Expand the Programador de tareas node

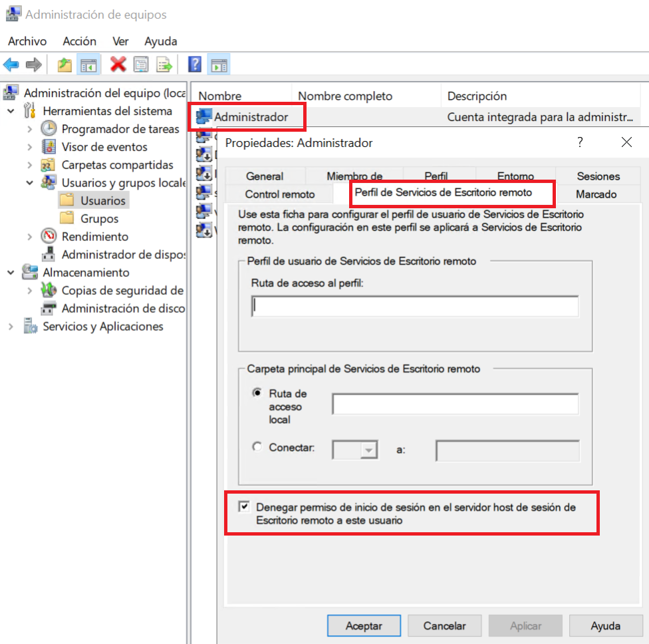30,129
